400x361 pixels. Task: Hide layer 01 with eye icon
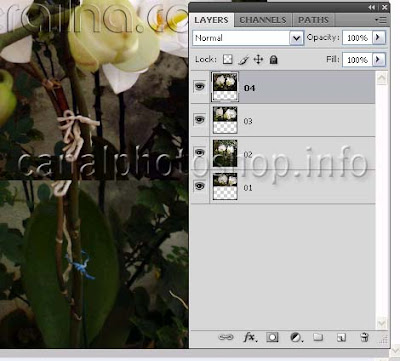(x=200, y=186)
